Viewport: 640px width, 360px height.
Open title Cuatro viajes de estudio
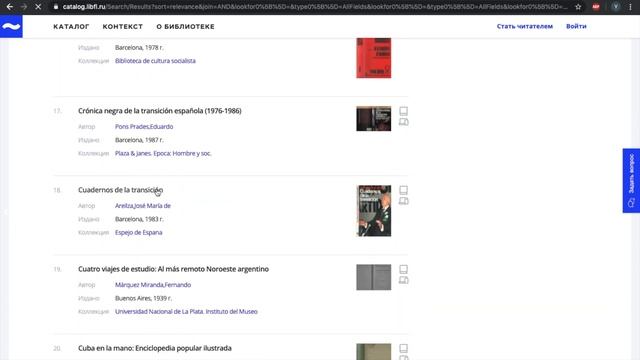pyautogui.click(x=173, y=269)
